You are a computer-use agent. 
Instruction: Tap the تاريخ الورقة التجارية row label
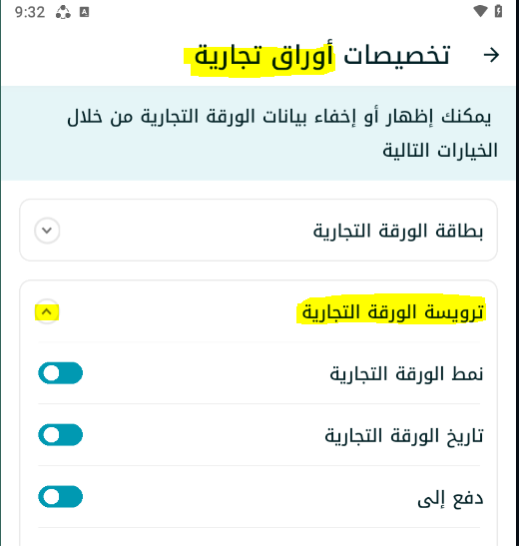coord(404,435)
